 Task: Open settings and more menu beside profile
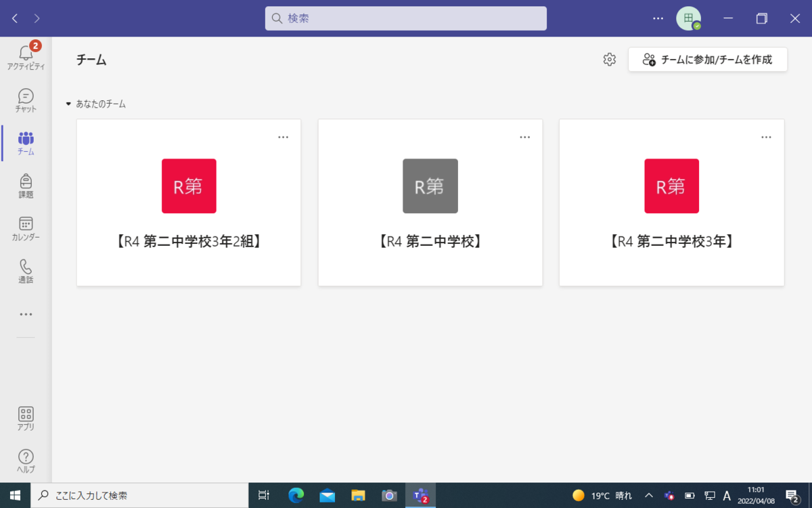(x=658, y=18)
